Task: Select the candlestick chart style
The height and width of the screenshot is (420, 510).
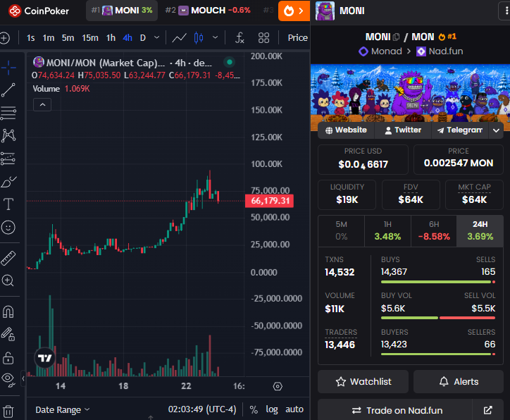Action: coord(199,38)
